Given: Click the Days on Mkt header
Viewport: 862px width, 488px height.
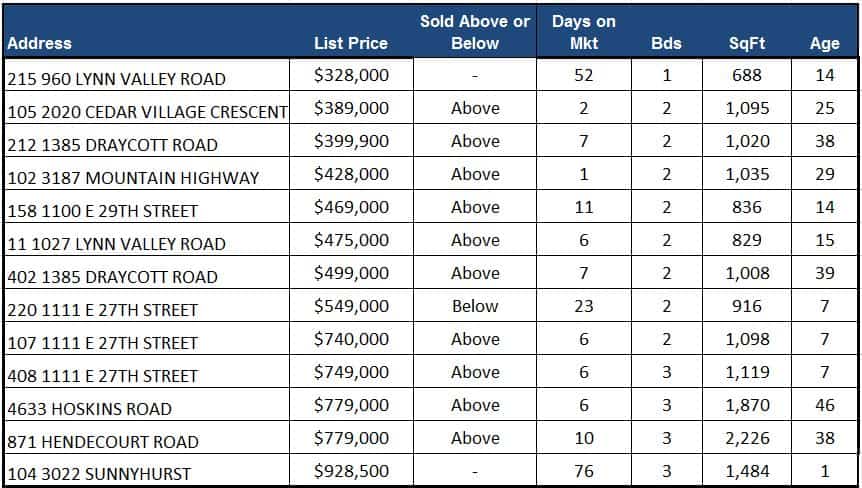Looking at the screenshot, I should [583, 32].
